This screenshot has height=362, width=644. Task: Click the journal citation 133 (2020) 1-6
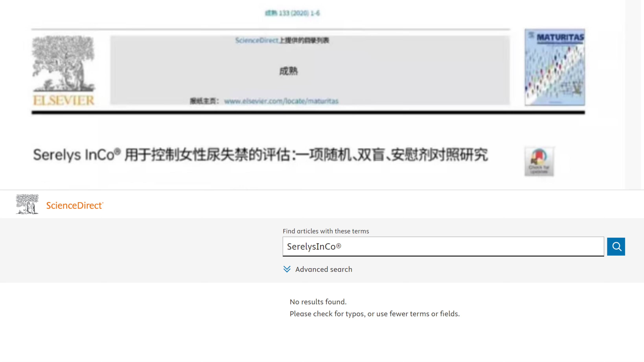coord(292,13)
